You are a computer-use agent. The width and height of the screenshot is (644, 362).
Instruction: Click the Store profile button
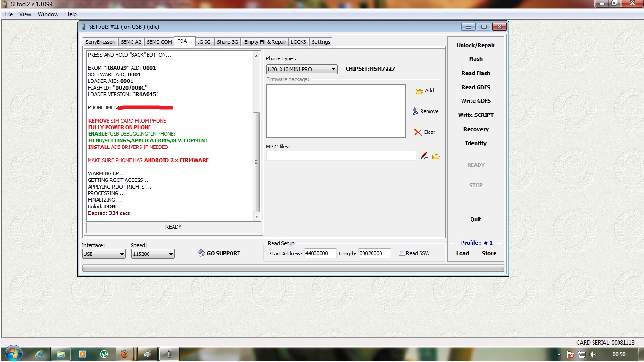(489, 253)
